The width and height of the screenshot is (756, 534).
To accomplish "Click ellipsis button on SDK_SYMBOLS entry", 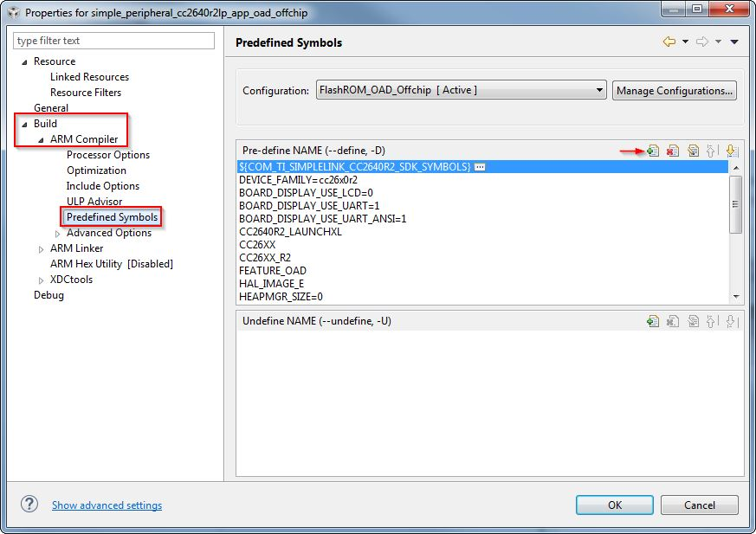I will click(x=480, y=167).
